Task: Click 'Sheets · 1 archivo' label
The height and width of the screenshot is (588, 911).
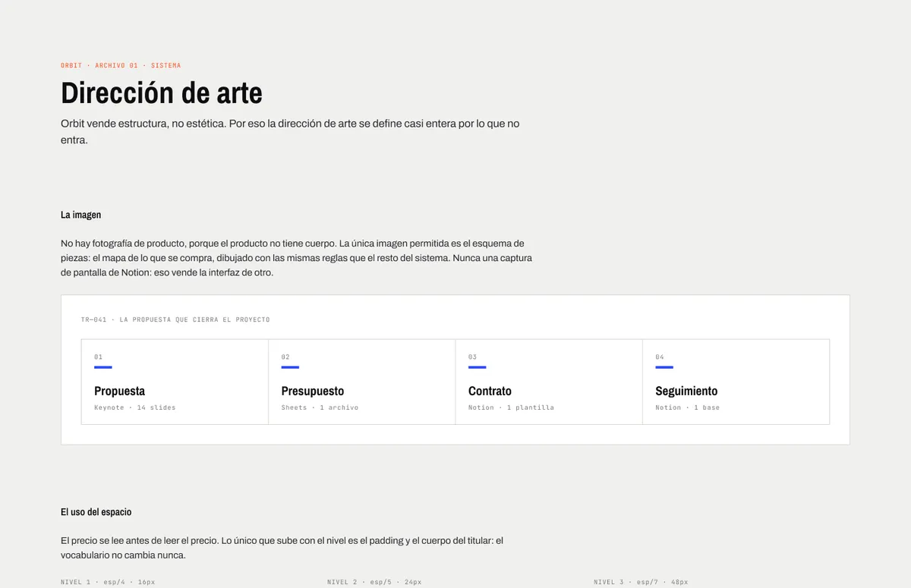Action: [x=320, y=407]
